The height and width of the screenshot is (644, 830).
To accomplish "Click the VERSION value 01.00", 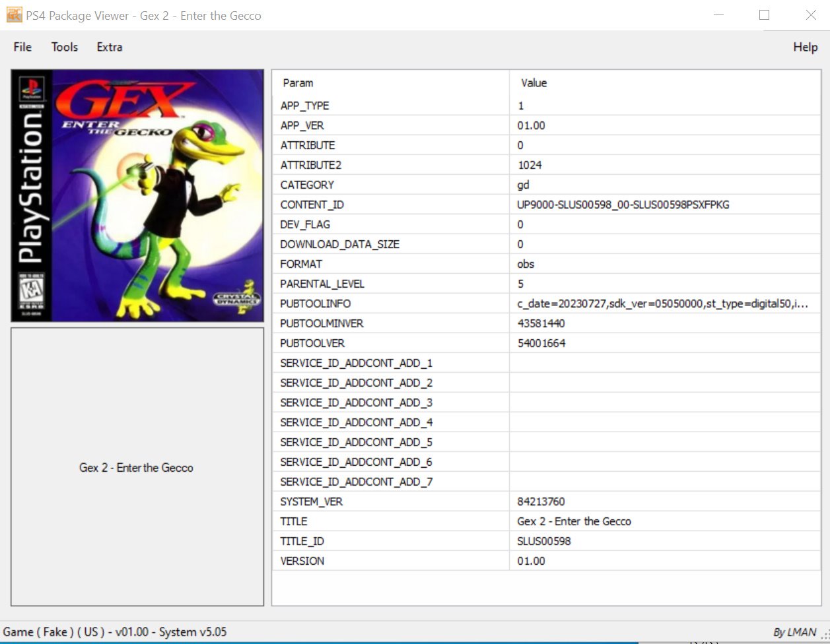I will pyautogui.click(x=531, y=561).
